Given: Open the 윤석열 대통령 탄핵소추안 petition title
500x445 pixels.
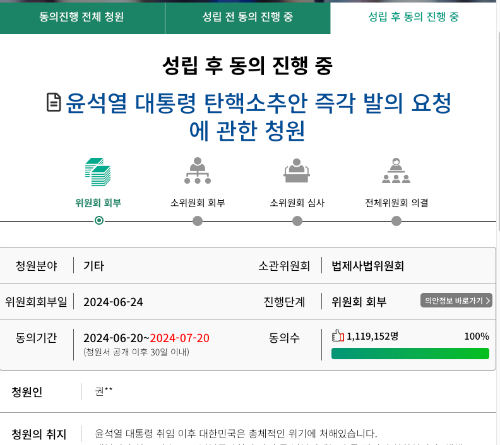Looking at the screenshot, I should [x=258, y=117].
